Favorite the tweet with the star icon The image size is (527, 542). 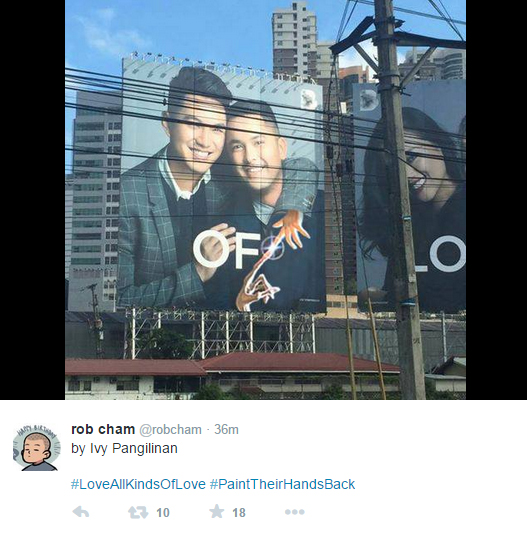(x=217, y=511)
